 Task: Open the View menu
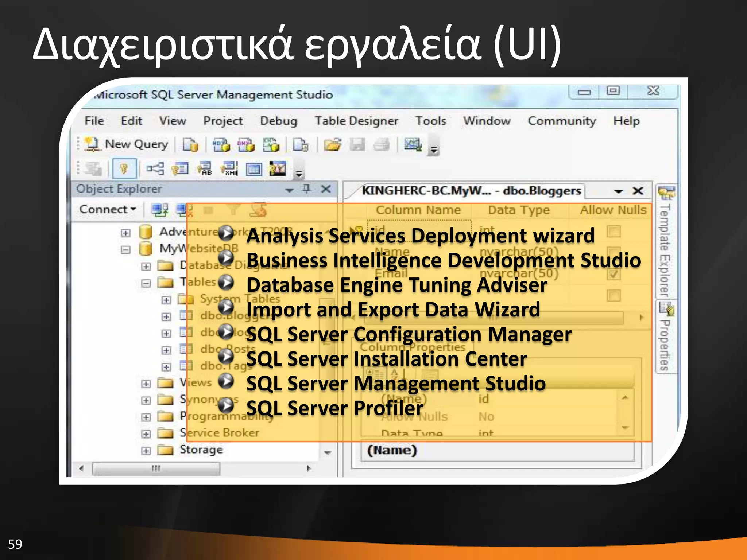(x=173, y=121)
